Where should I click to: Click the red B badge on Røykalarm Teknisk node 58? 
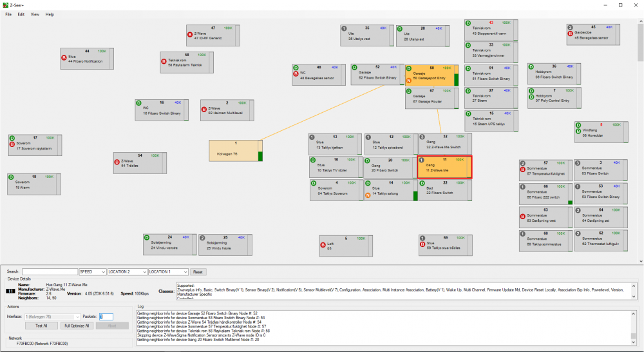click(164, 62)
